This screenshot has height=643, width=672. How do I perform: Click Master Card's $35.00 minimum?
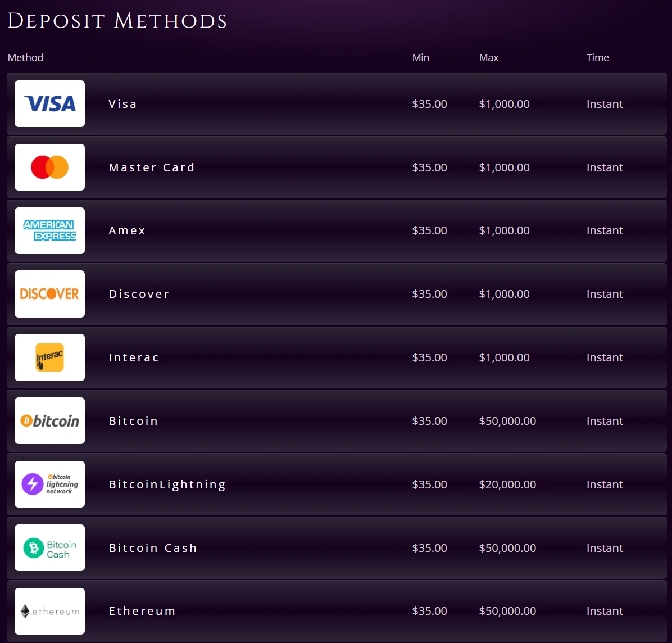coord(429,167)
